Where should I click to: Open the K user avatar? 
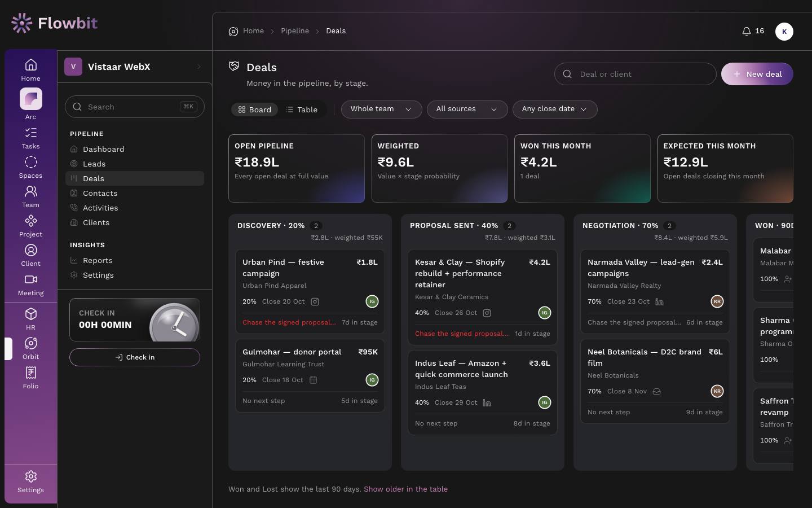[x=784, y=32]
